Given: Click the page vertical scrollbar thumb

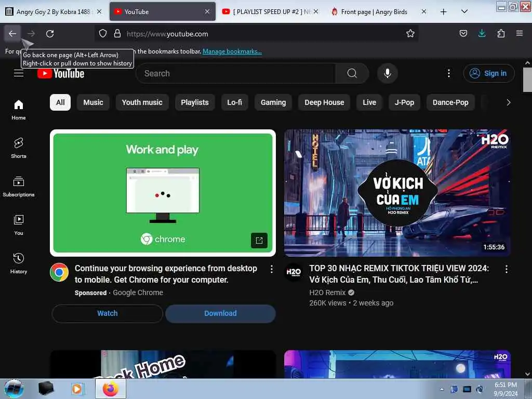Looking at the screenshot, I should coord(527,79).
